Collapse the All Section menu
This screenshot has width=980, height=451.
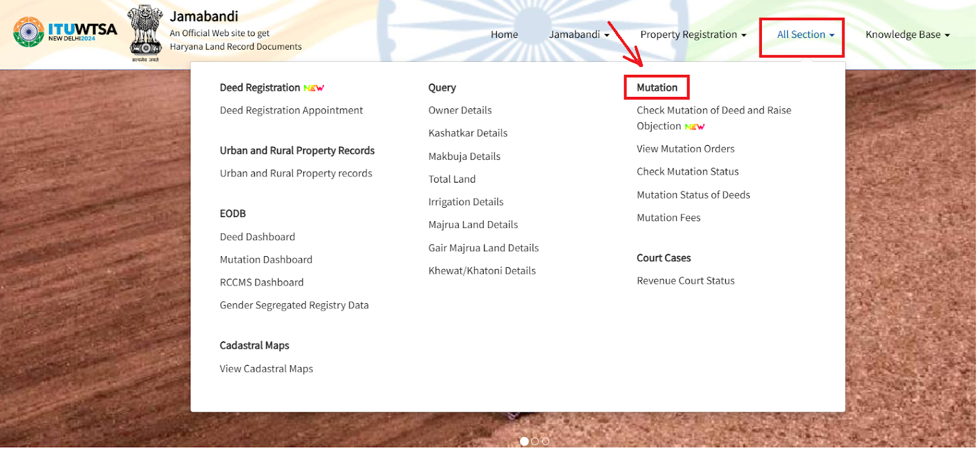805,35
